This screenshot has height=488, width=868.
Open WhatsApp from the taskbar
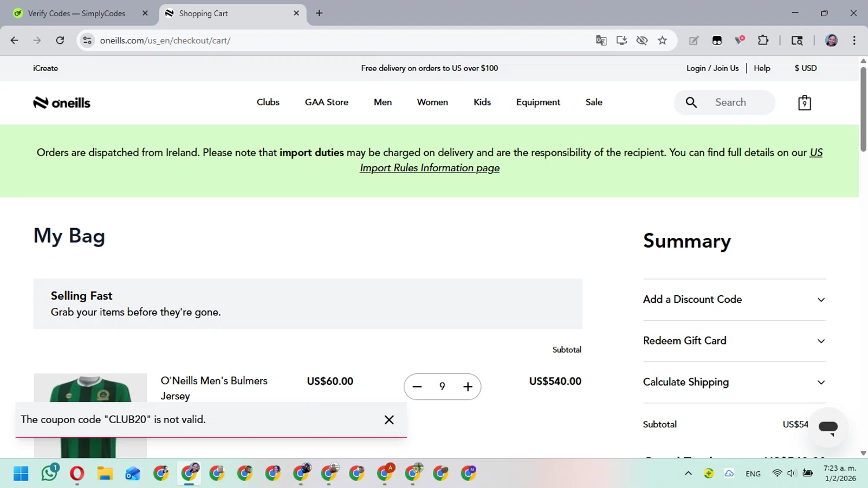pyautogui.click(x=49, y=474)
